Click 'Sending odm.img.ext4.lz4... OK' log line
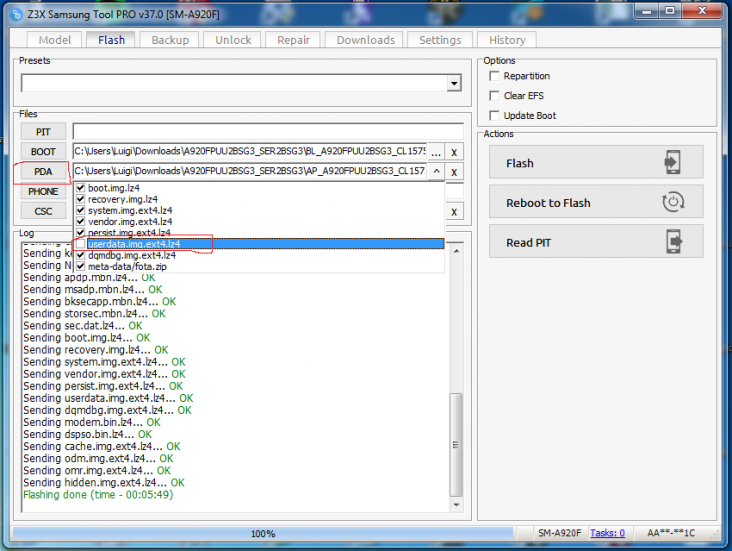This screenshot has height=551, width=732. click(x=98, y=459)
